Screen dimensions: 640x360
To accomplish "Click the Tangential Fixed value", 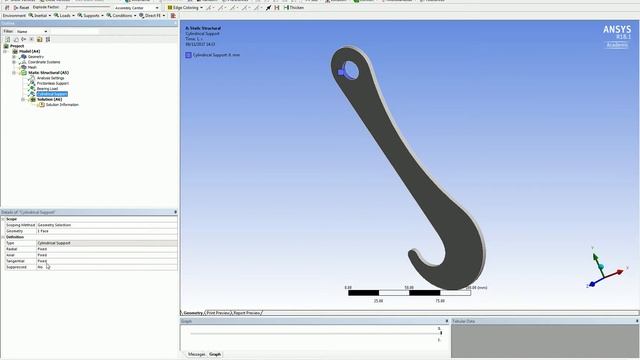I will (x=107, y=261).
